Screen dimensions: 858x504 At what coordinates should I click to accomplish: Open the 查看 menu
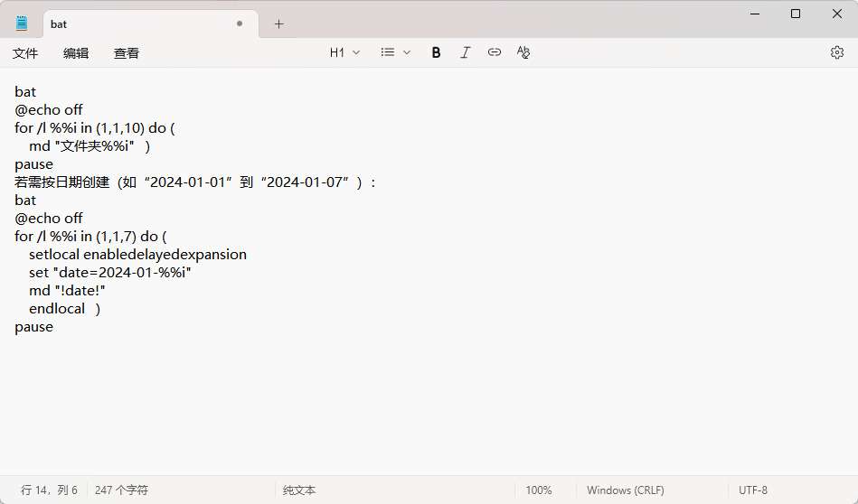pos(127,53)
